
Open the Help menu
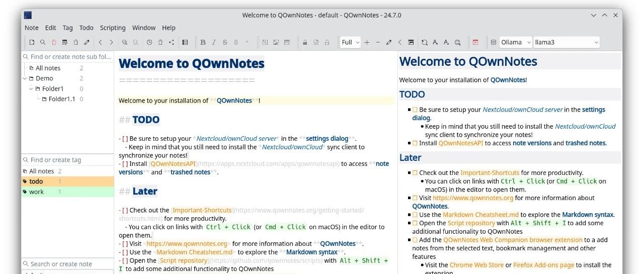(169, 28)
